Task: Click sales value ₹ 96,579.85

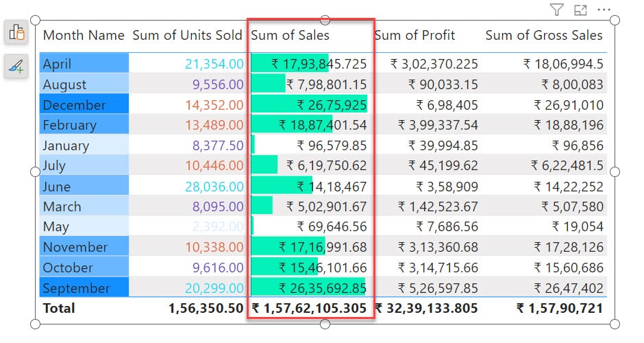Action: point(332,145)
